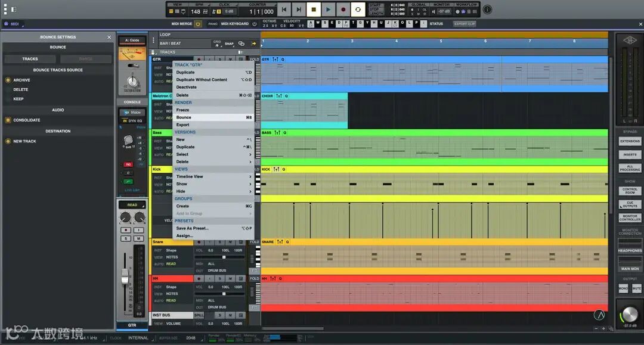Viewport: 644px width, 345px height.
Task: Expand the Versions Select submenu
Action: [x=213, y=154]
